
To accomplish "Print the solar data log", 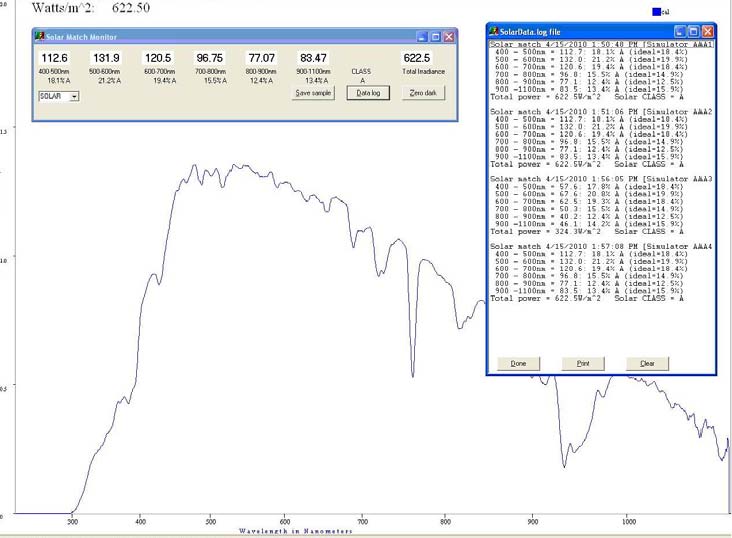I will coord(583,363).
